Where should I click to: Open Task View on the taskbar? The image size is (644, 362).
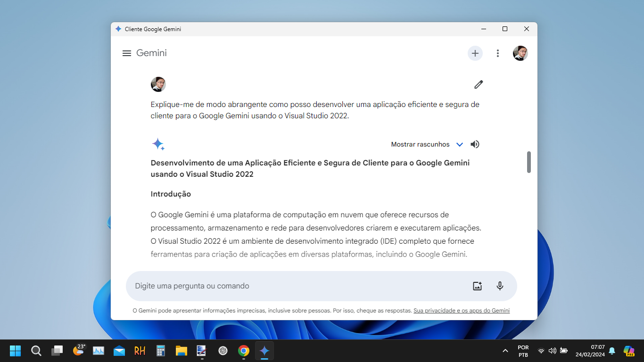(x=57, y=351)
